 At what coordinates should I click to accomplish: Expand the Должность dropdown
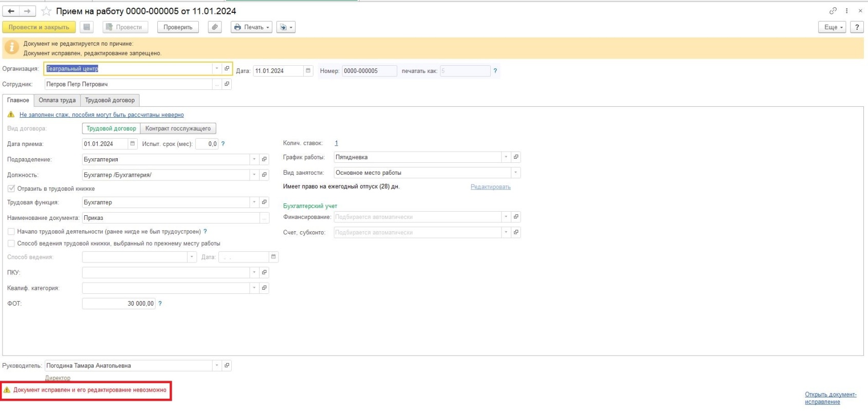254,175
